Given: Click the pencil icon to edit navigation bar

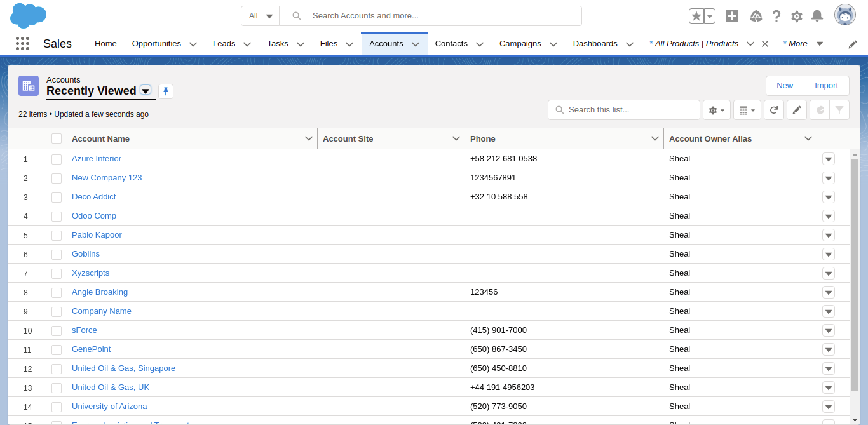Looking at the screenshot, I should [853, 44].
